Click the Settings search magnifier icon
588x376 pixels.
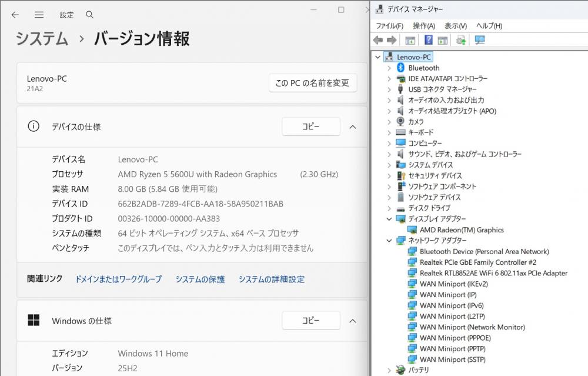(x=89, y=15)
